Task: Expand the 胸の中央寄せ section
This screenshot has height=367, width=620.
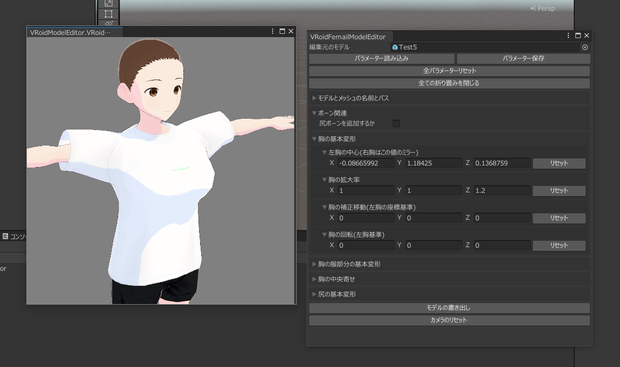Action: pos(314,279)
